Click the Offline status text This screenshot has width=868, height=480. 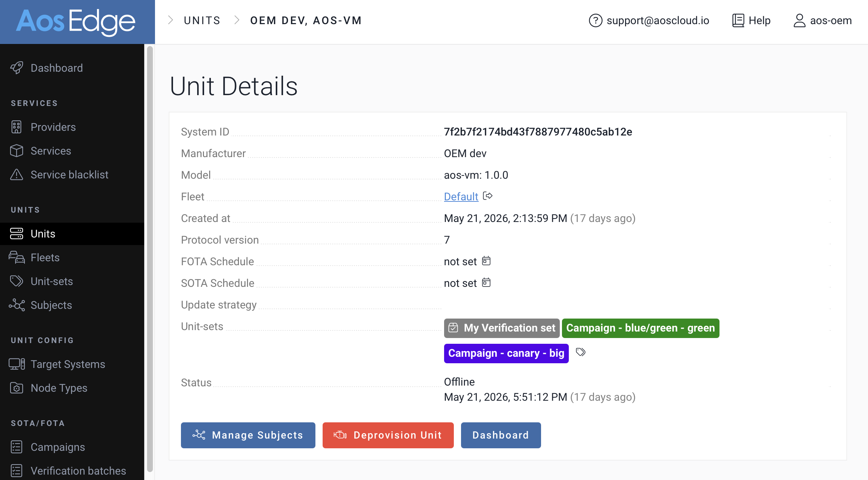coord(459,382)
